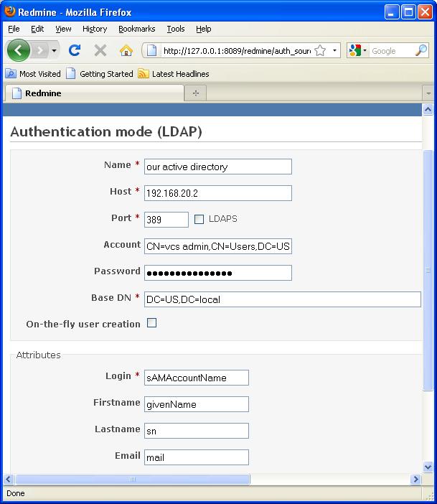Viewport: 437px width, 504px height.
Task: Click the horizontal scrollbar right arrow
Action: pyautogui.click(x=415, y=480)
